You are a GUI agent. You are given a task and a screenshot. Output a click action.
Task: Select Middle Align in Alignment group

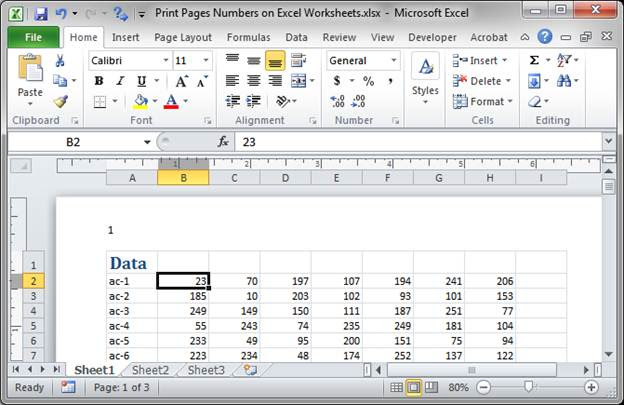point(254,60)
